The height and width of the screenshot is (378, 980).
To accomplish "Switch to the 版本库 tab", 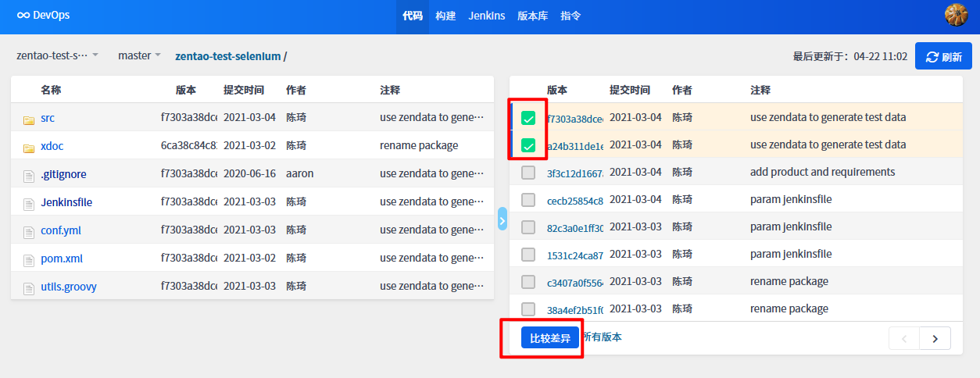I will tap(533, 16).
